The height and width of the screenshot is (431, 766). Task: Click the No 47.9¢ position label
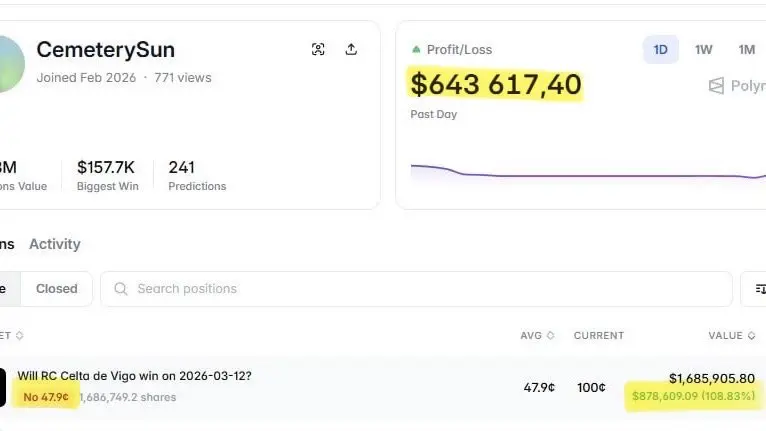46,397
